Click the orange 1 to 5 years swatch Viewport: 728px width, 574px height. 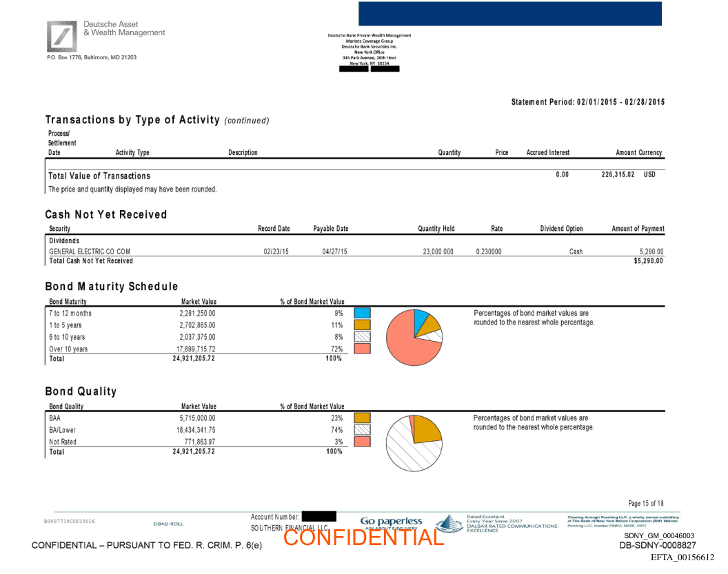[x=362, y=325]
